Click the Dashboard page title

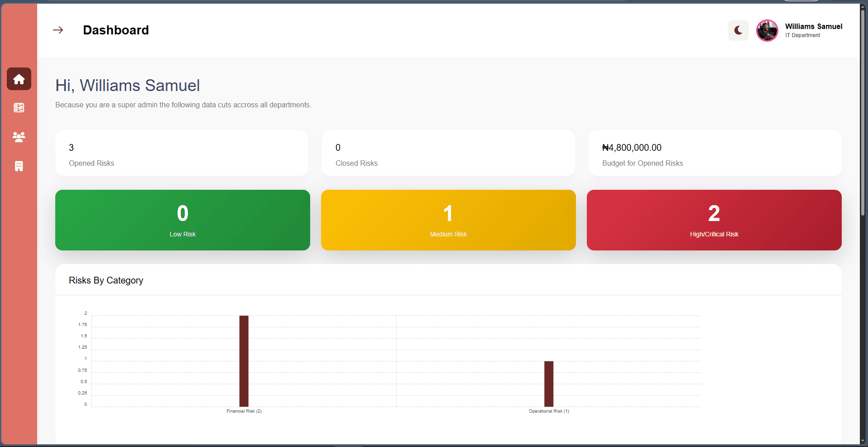(x=116, y=30)
